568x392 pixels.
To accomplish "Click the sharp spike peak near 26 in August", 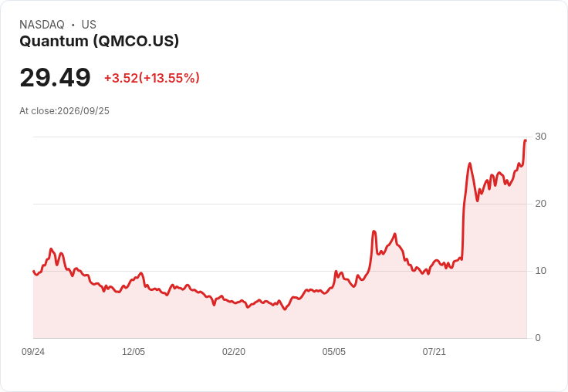I will (470, 164).
